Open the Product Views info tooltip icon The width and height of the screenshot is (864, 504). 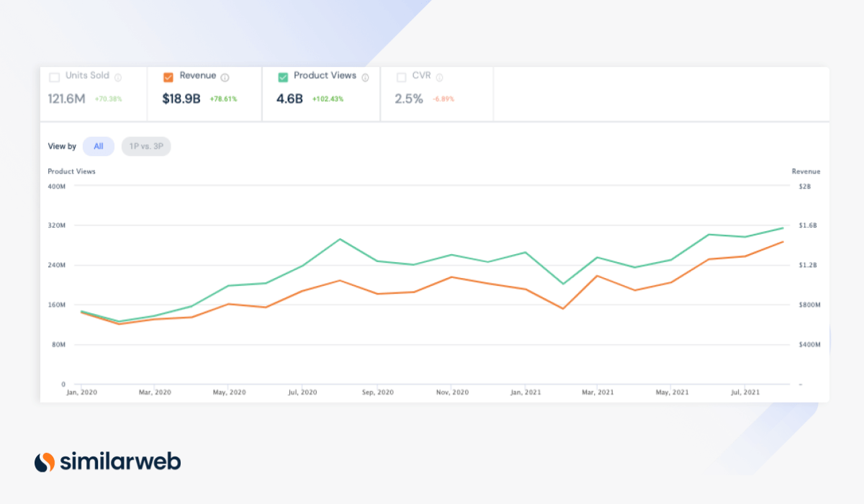pos(365,77)
